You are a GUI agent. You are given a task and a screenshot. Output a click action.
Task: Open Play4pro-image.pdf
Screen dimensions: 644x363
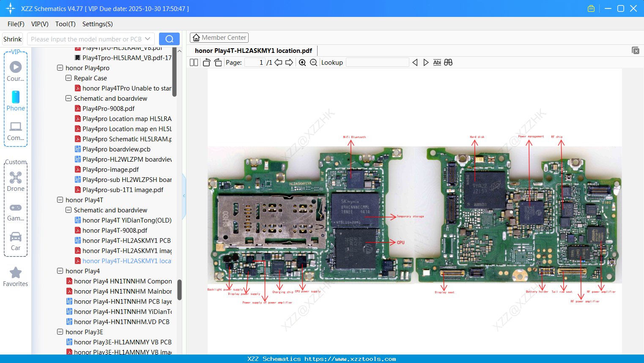click(107, 169)
